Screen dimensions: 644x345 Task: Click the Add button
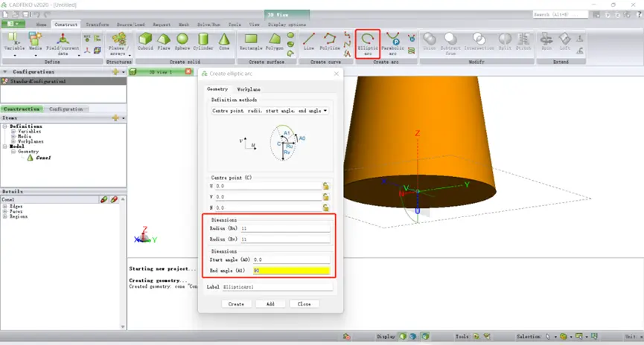(270, 304)
